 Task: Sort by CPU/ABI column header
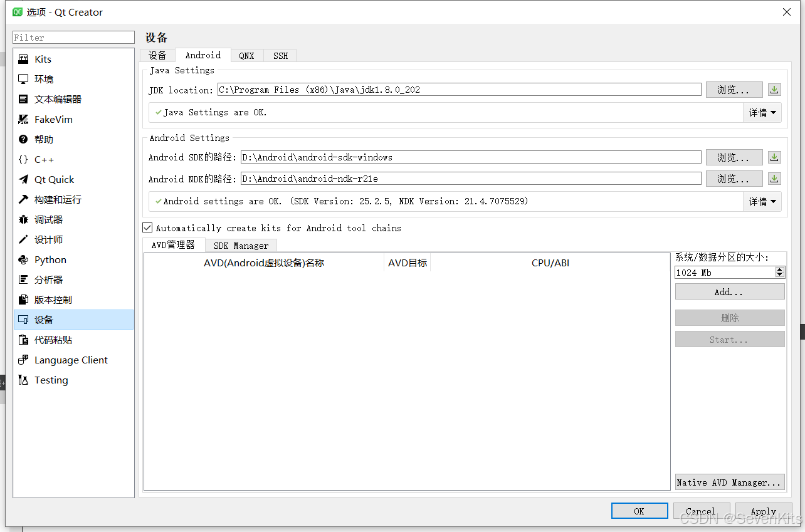pos(550,263)
